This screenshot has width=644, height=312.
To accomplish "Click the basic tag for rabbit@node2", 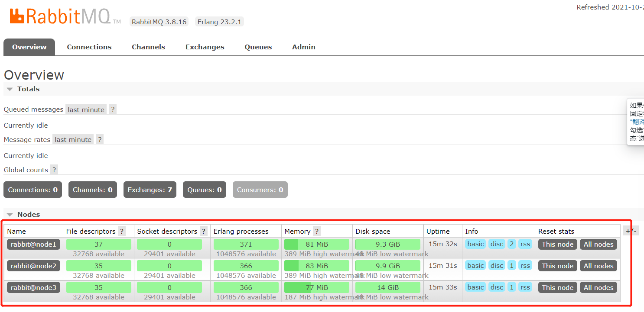I will [475, 266].
